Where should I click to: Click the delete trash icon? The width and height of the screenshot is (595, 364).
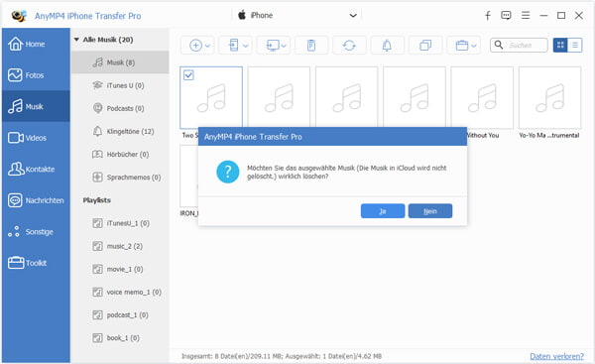click(311, 46)
